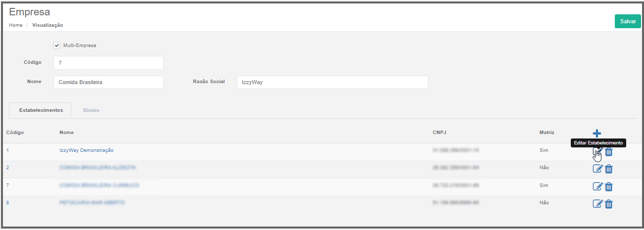Viewport: 644px width, 230px height.
Task: Open IzzyWay Demonstração name link
Action: tap(87, 150)
